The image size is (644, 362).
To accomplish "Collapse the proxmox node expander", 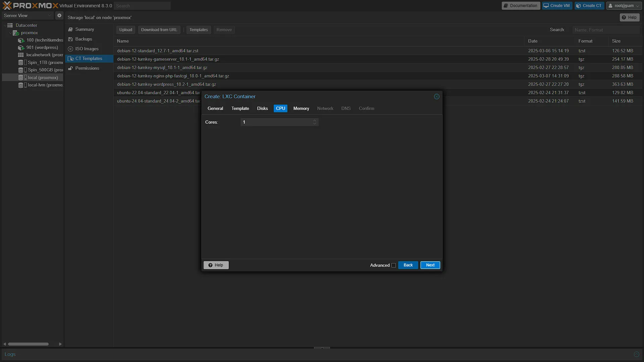I will click(x=10, y=33).
